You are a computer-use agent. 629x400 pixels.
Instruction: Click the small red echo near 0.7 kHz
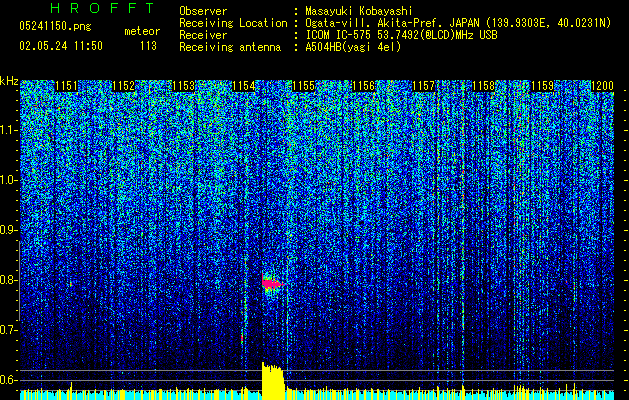242,338
